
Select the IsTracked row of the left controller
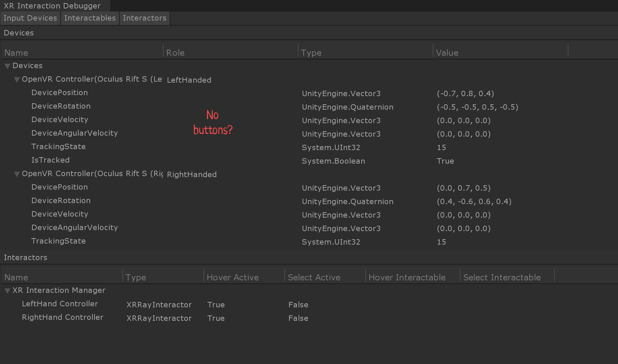[x=50, y=160]
